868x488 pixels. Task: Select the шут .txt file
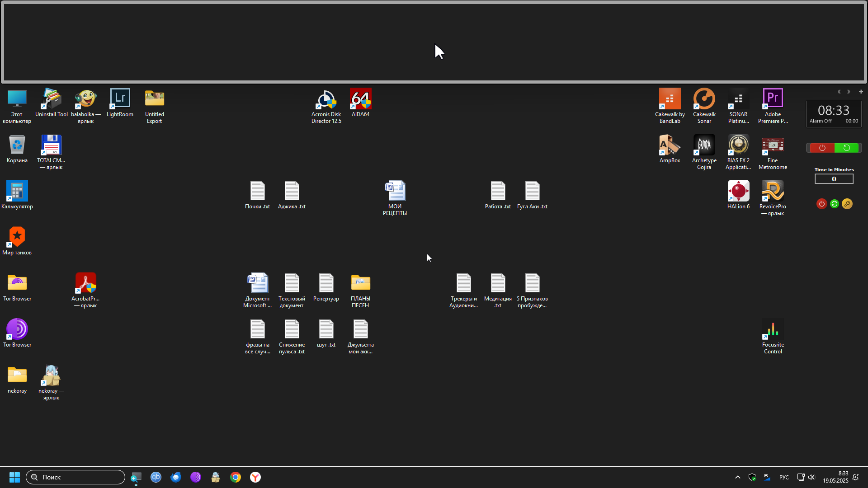click(x=326, y=333)
